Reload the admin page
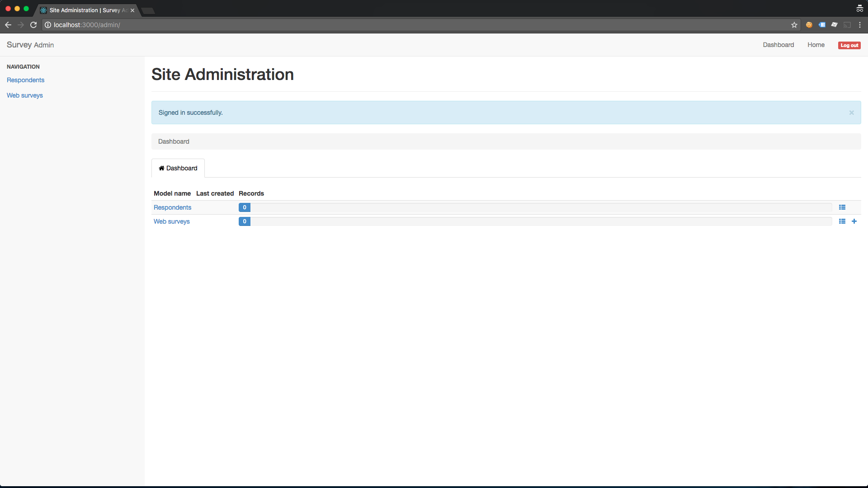The width and height of the screenshot is (868, 488). [x=33, y=25]
